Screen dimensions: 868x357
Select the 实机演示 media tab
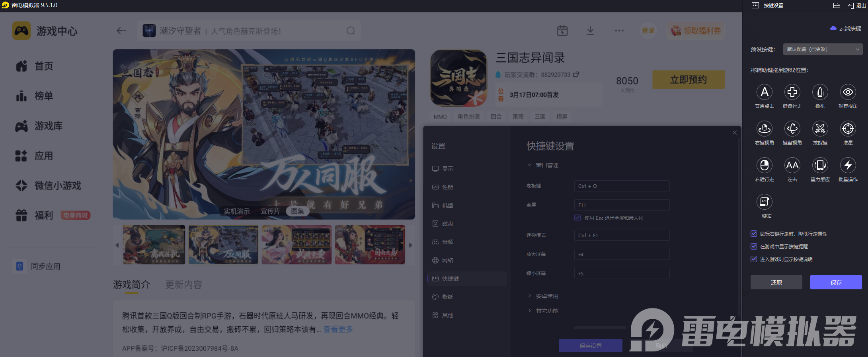pyautogui.click(x=237, y=211)
